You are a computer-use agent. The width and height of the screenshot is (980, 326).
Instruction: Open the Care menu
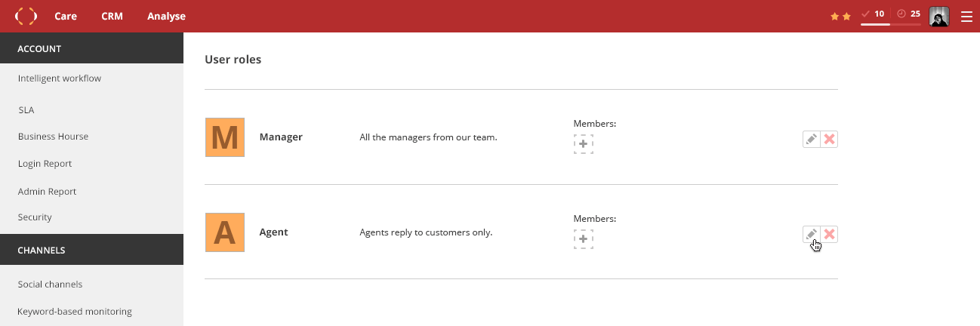[66, 16]
